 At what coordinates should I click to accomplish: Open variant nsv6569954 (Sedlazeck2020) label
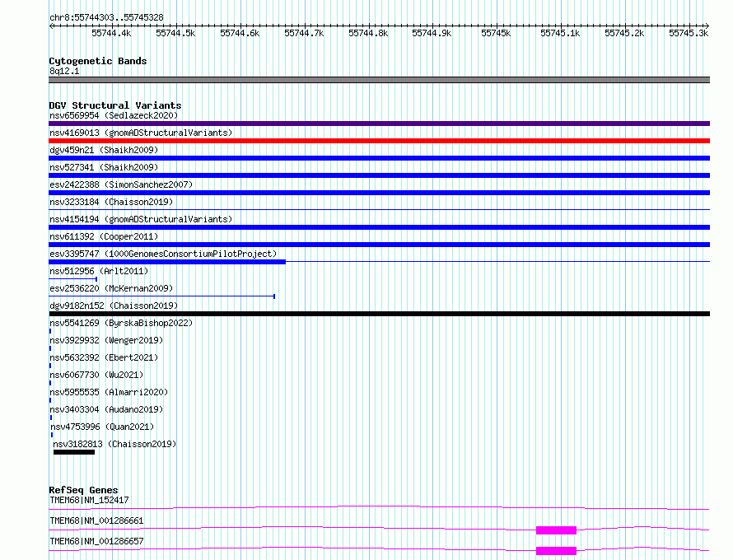pos(114,115)
